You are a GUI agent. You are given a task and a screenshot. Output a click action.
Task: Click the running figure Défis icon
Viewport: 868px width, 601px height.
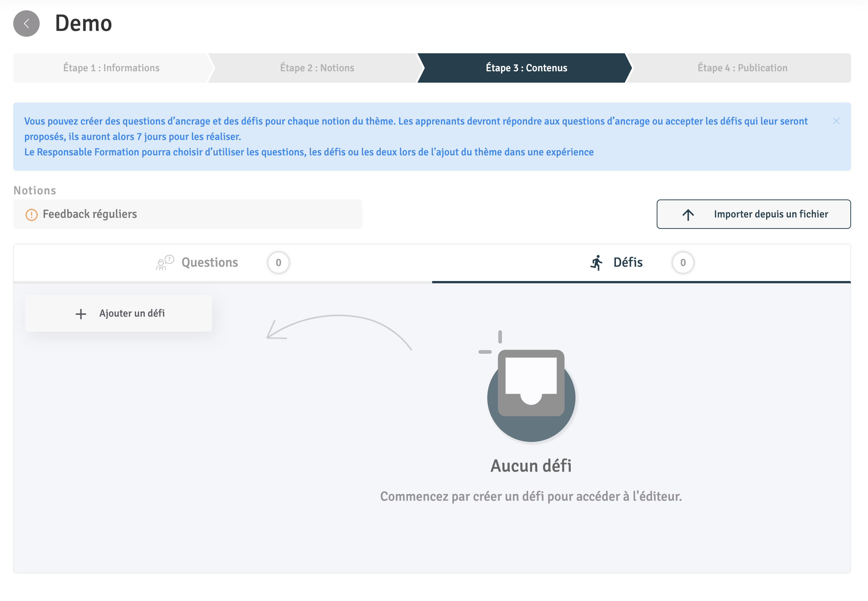(x=596, y=262)
